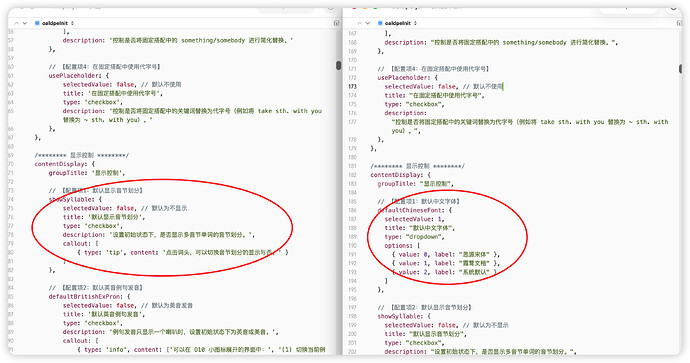
Task: Click '{ value: 0, label: "思源宋体" }' line
Action: point(446,254)
